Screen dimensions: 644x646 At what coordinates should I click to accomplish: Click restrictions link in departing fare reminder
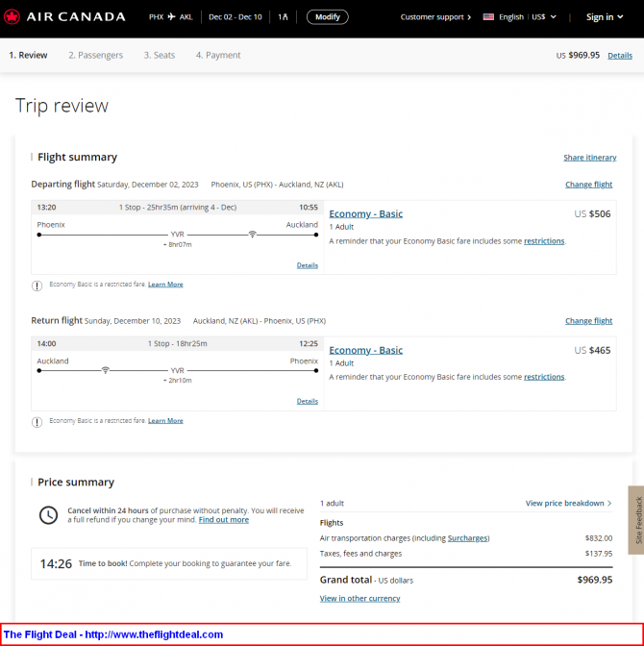(x=544, y=241)
